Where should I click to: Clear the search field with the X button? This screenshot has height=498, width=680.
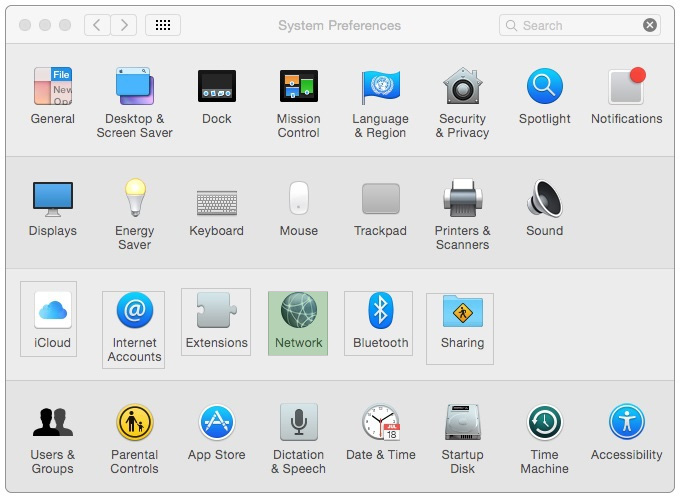pyautogui.click(x=650, y=25)
